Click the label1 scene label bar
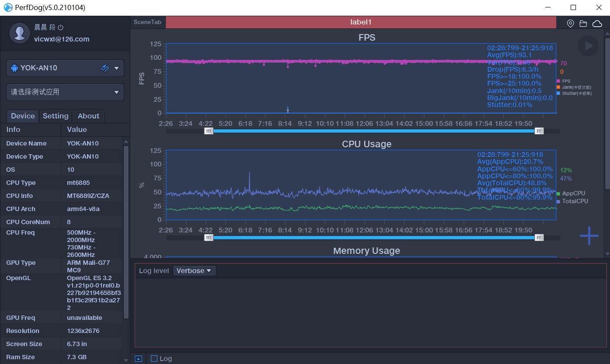This screenshot has height=364, width=610. click(361, 22)
